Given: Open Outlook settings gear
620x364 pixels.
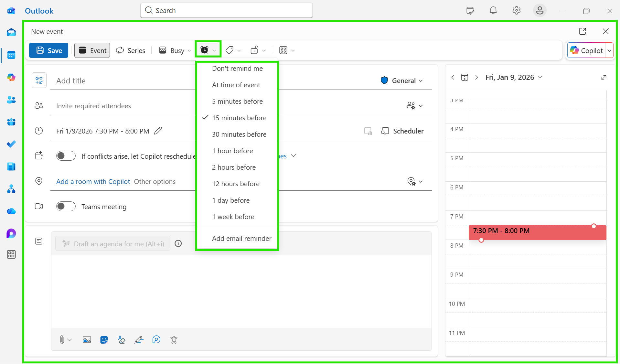Looking at the screenshot, I should coord(517,11).
